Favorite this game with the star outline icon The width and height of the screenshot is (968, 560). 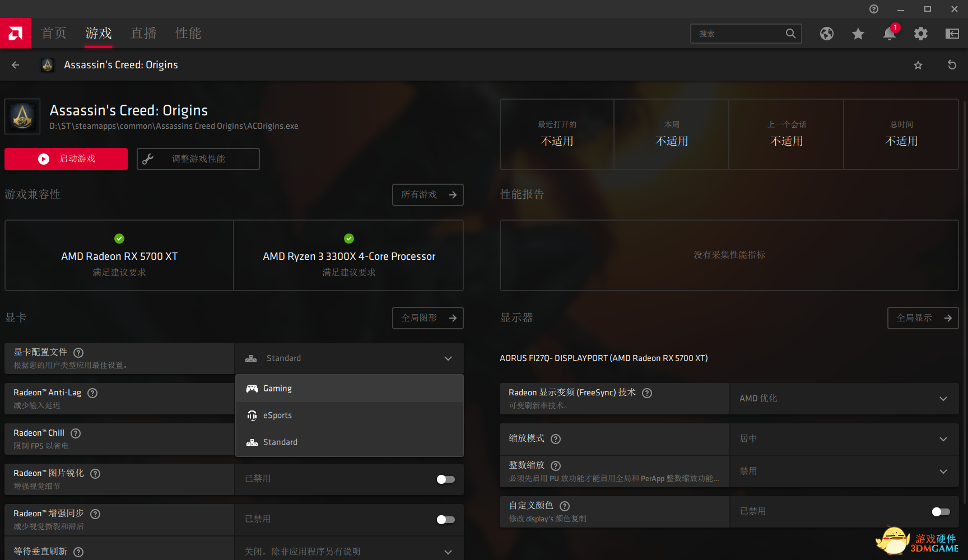pos(918,65)
